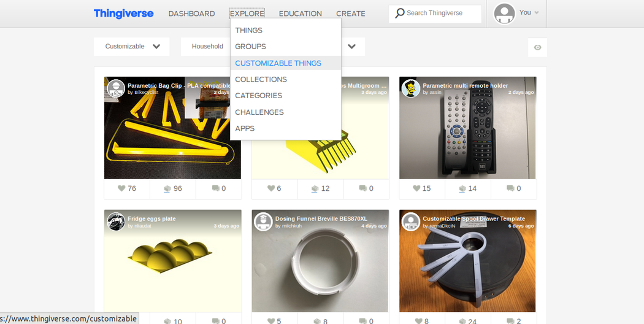Toggle the eye visibility filter button
The image size is (644, 324).
point(537,47)
